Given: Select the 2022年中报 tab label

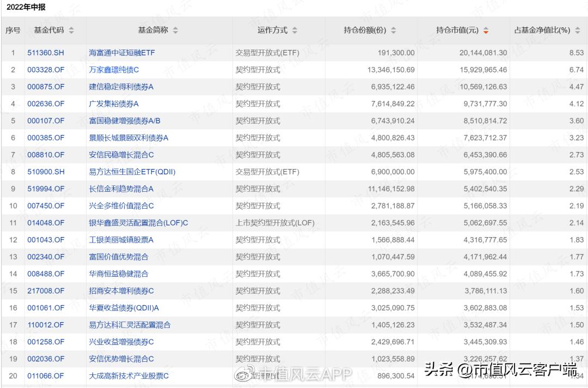Looking at the screenshot, I should 27,8.
